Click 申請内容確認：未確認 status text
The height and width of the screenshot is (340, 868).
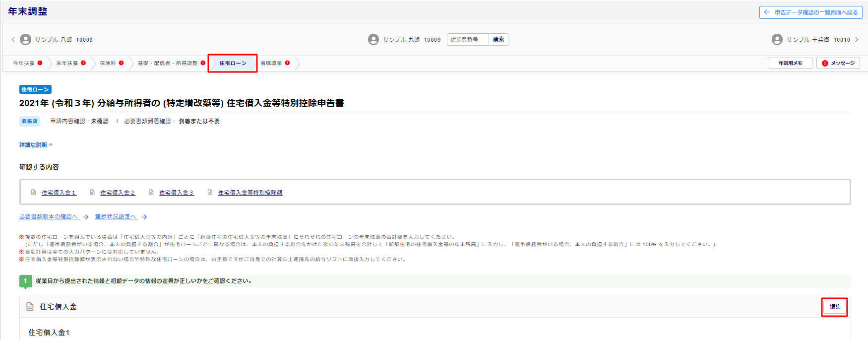click(x=79, y=121)
